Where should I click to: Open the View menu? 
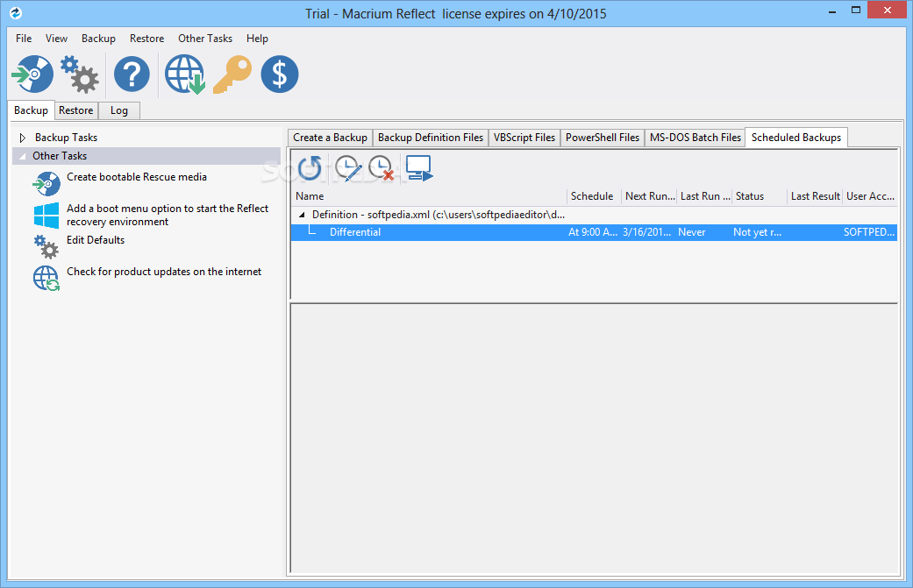56,39
